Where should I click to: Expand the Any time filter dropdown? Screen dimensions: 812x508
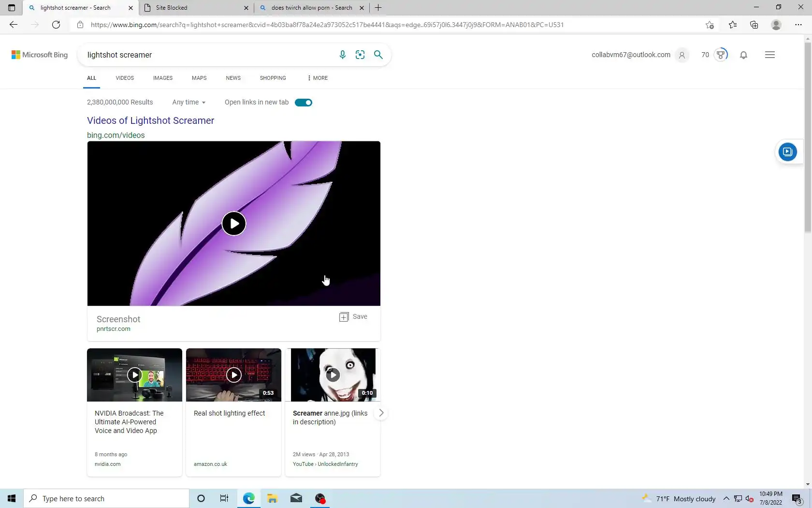point(189,102)
